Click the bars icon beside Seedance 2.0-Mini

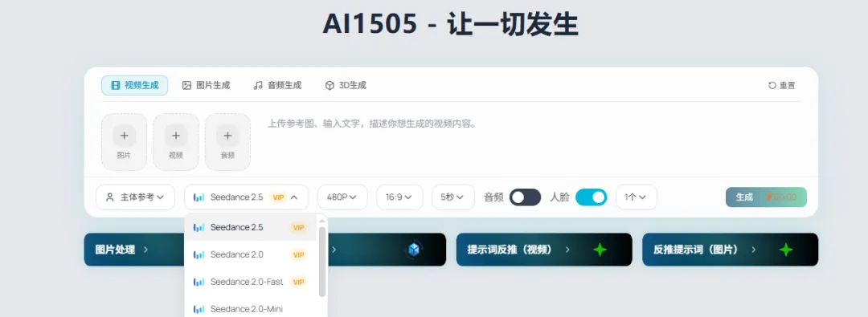pyautogui.click(x=199, y=309)
